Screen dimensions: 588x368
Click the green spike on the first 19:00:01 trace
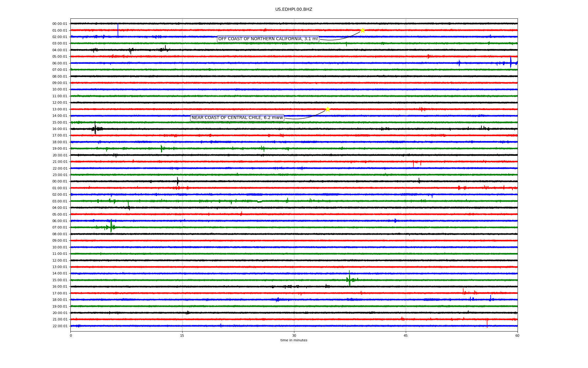point(161,148)
